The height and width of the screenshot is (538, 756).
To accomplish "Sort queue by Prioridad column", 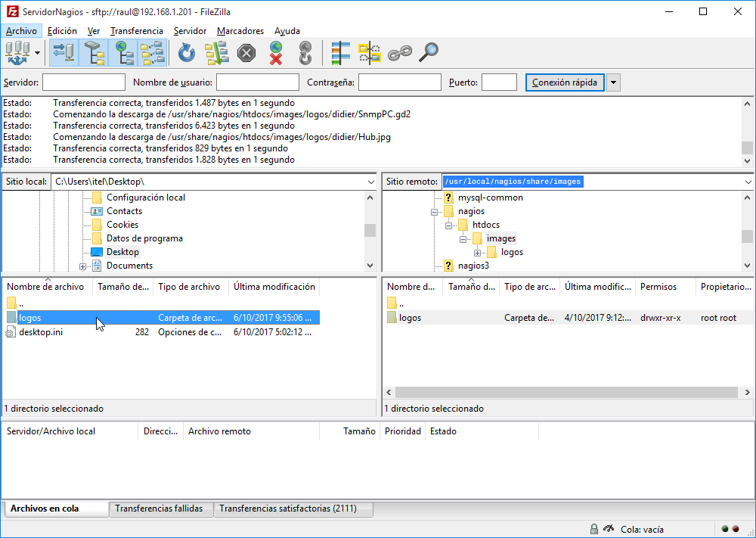I will pyautogui.click(x=403, y=431).
